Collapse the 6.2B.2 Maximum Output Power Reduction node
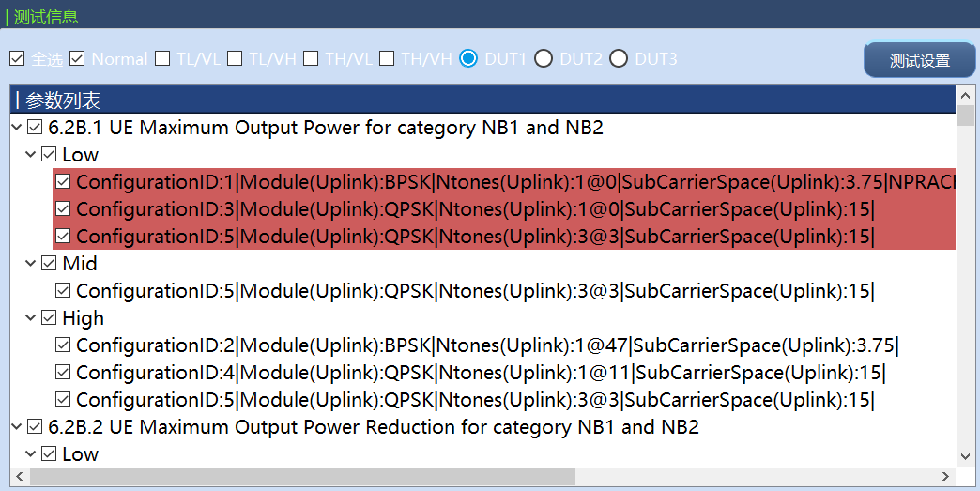Screen dimensions: 980x491 coord(17,427)
